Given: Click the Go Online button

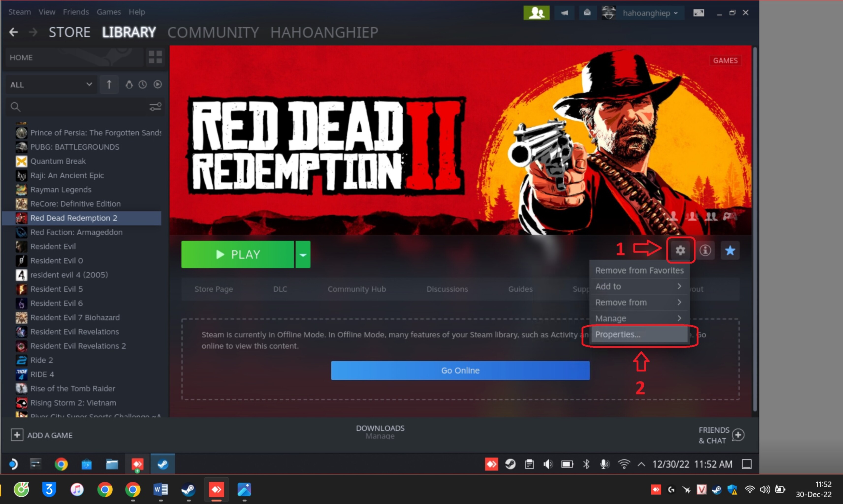Looking at the screenshot, I should pyautogui.click(x=460, y=371).
